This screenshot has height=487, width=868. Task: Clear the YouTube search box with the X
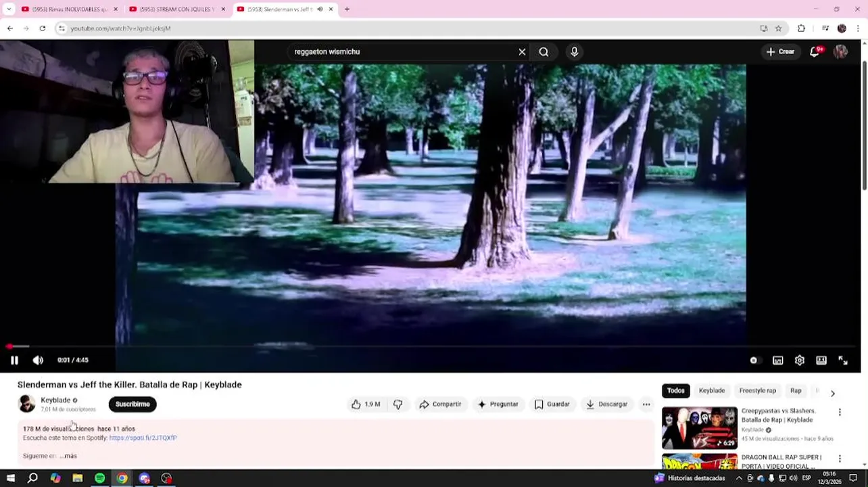coord(522,52)
